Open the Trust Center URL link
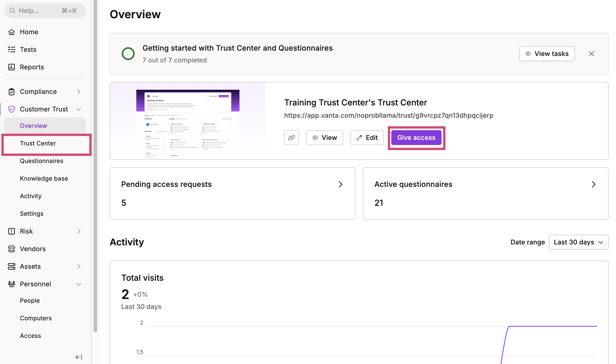Image resolution: width=616 pixels, height=364 pixels. pyautogui.click(x=389, y=115)
